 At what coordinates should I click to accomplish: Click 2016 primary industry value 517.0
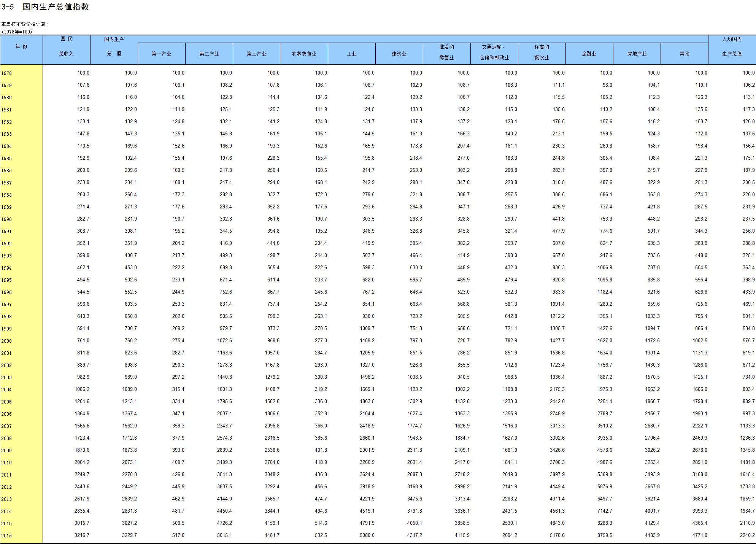click(x=178, y=535)
